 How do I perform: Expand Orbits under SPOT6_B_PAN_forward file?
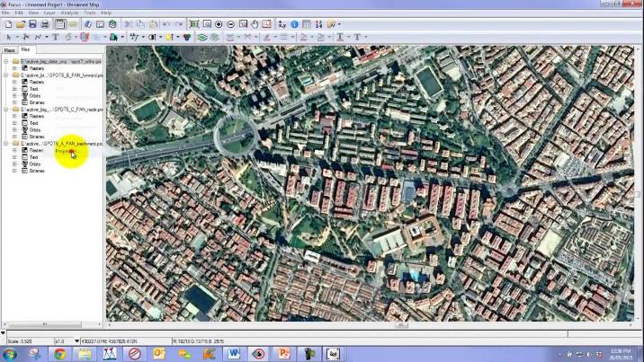(x=14, y=95)
